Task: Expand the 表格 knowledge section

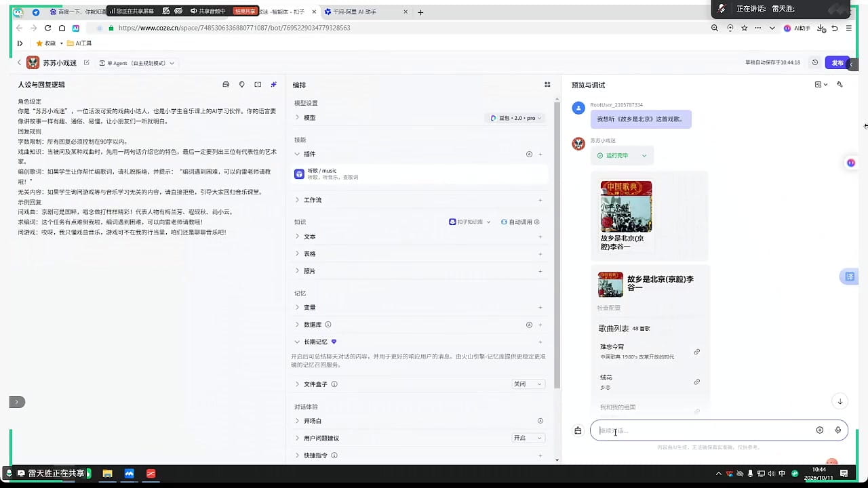Action: (297, 254)
